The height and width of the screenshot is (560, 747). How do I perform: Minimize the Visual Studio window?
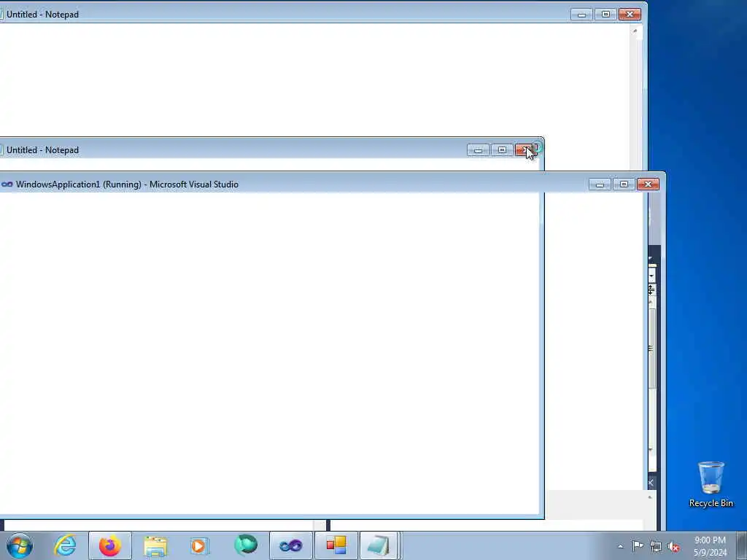pos(600,184)
